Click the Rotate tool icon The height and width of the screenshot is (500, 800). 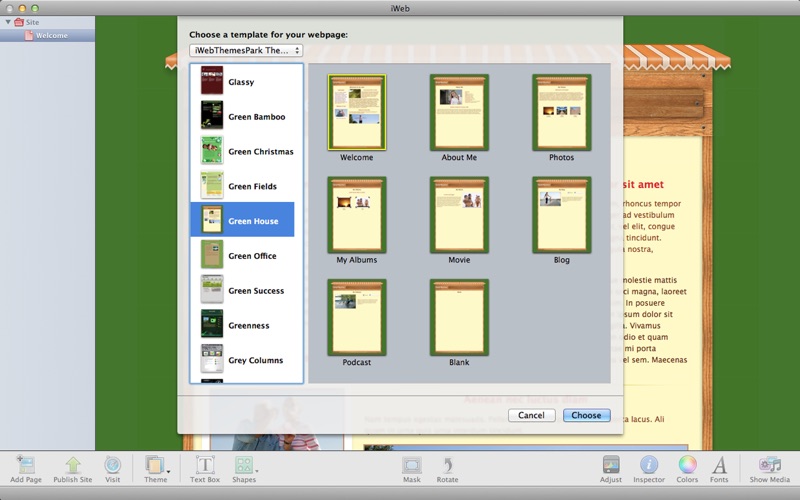tap(447, 465)
